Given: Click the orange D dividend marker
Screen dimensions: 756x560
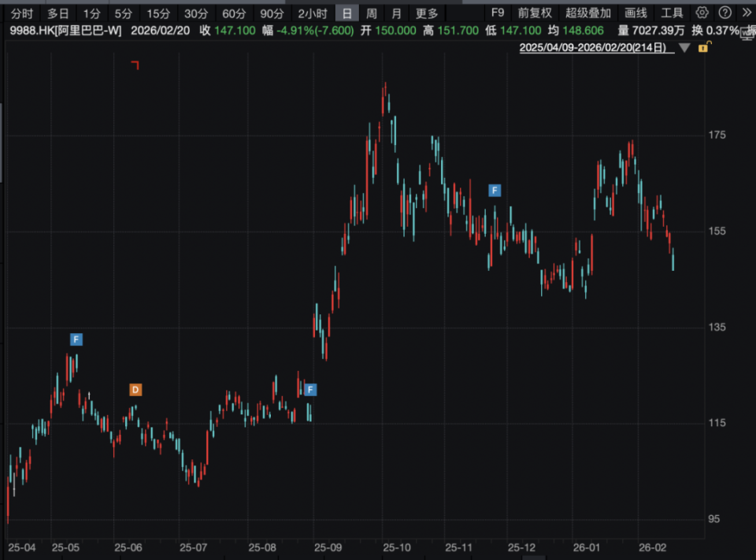Looking at the screenshot, I should [135, 390].
